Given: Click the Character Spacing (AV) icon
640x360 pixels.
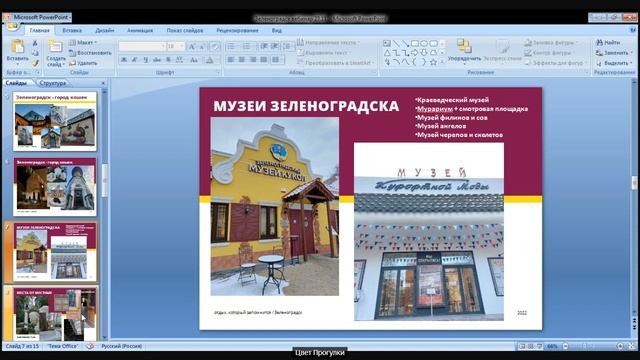Looking at the screenshot, I should point(180,60).
